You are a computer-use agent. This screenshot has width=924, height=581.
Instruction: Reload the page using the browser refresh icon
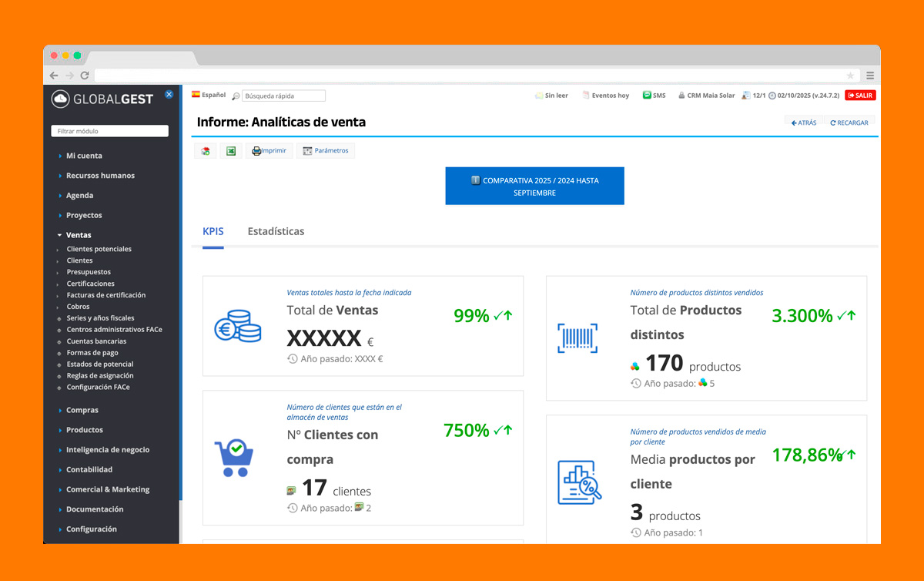[85, 76]
